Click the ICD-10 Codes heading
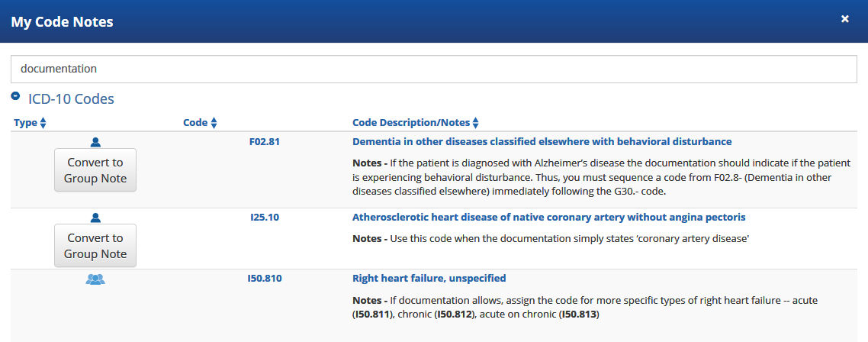This screenshot has width=868, height=342. point(71,98)
